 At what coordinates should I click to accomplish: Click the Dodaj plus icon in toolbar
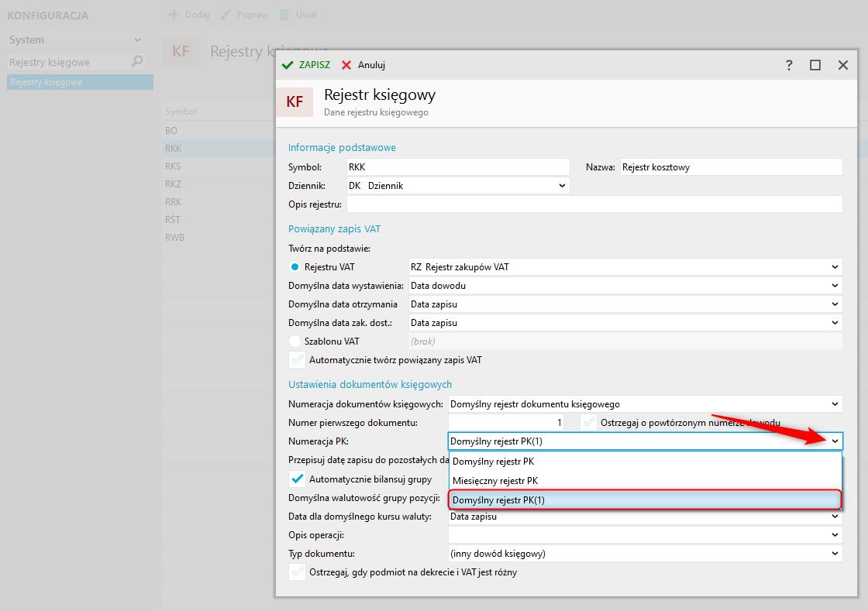(x=174, y=15)
